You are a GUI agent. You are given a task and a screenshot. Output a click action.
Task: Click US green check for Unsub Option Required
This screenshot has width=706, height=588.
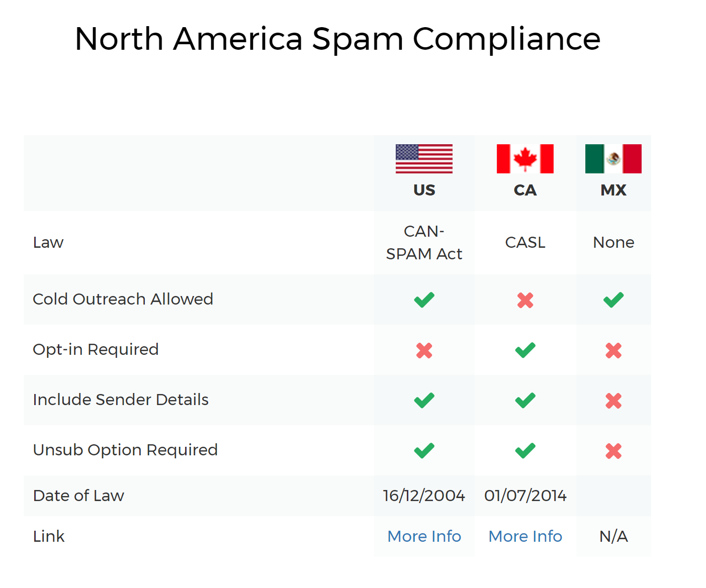click(424, 451)
